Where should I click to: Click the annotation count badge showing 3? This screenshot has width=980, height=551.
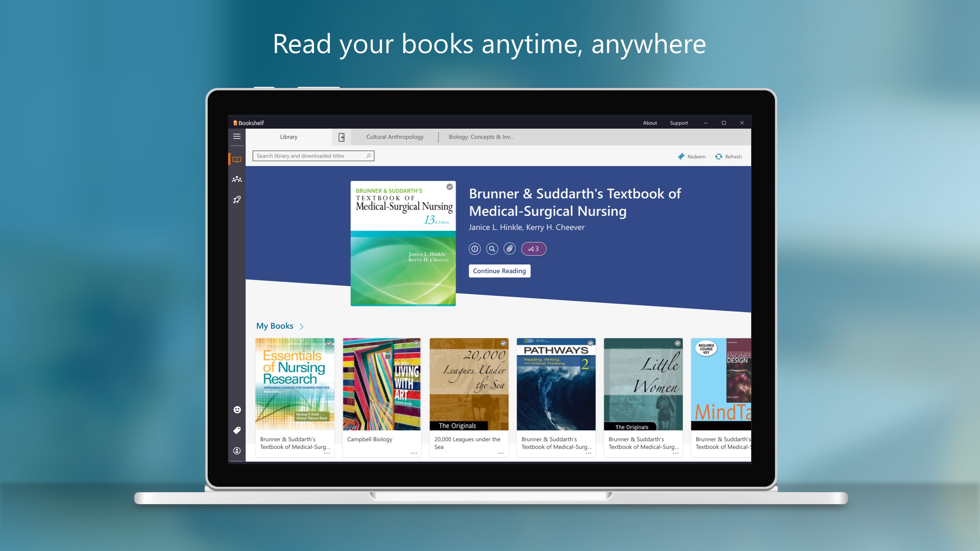[x=534, y=248]
